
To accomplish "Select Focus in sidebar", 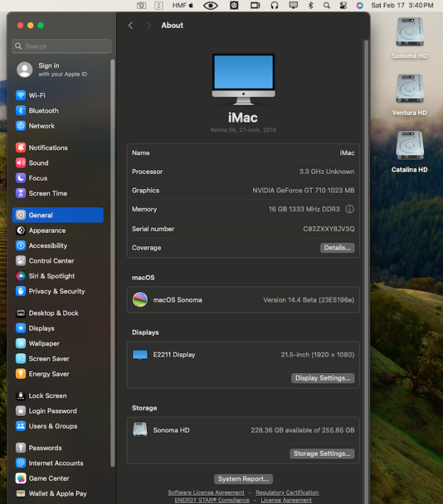I will [58, 178].
